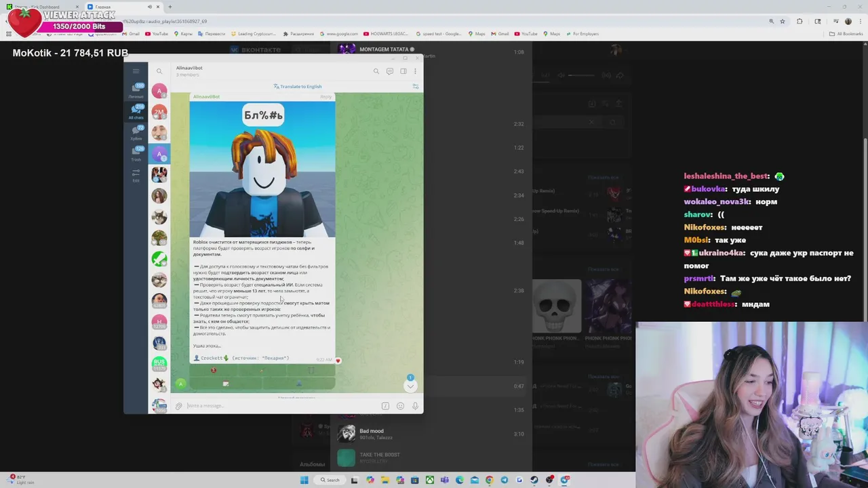
Task: Search within the Alinaaviibot chat from the header
Action: 376,71
